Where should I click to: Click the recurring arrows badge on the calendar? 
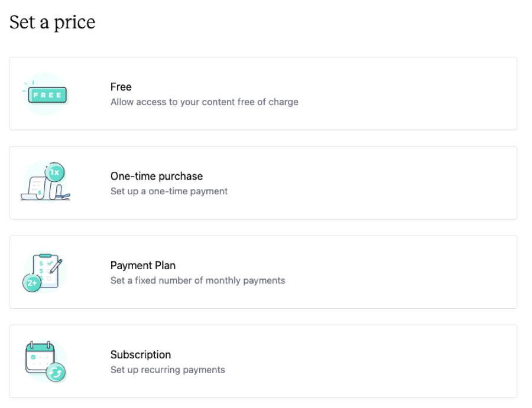pyautogui.click(x=56, y=373)
